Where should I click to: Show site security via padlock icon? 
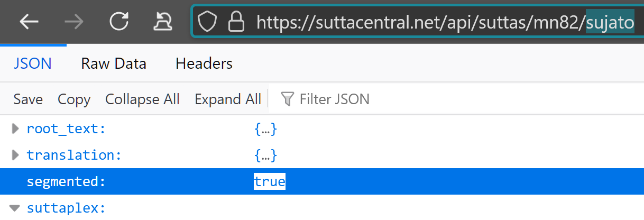point(236,21)
